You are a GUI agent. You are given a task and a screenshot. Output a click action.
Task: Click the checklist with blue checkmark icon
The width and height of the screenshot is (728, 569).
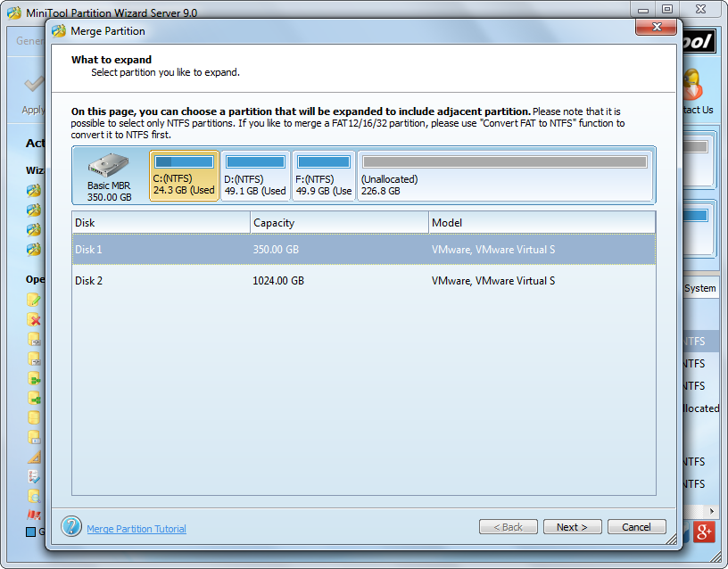click(x=34, y=476)
